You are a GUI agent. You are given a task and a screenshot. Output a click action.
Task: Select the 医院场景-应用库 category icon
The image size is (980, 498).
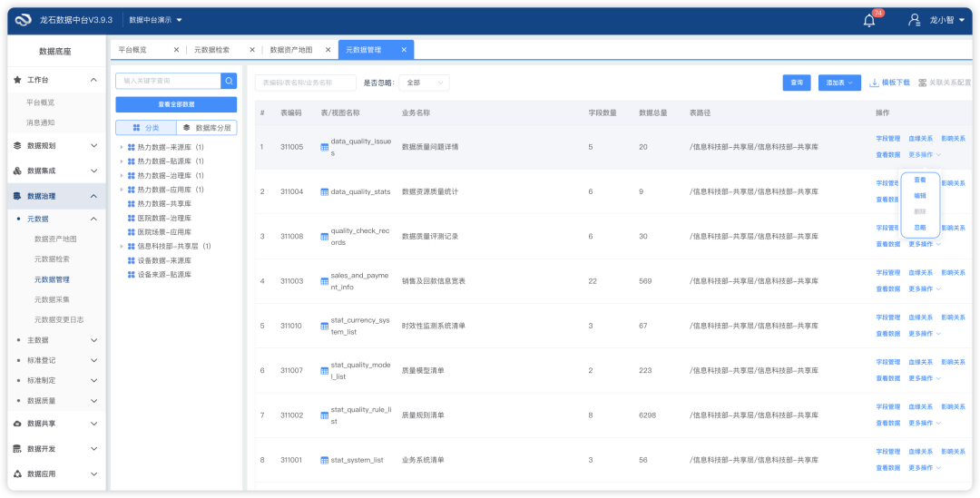coord(132,232)
